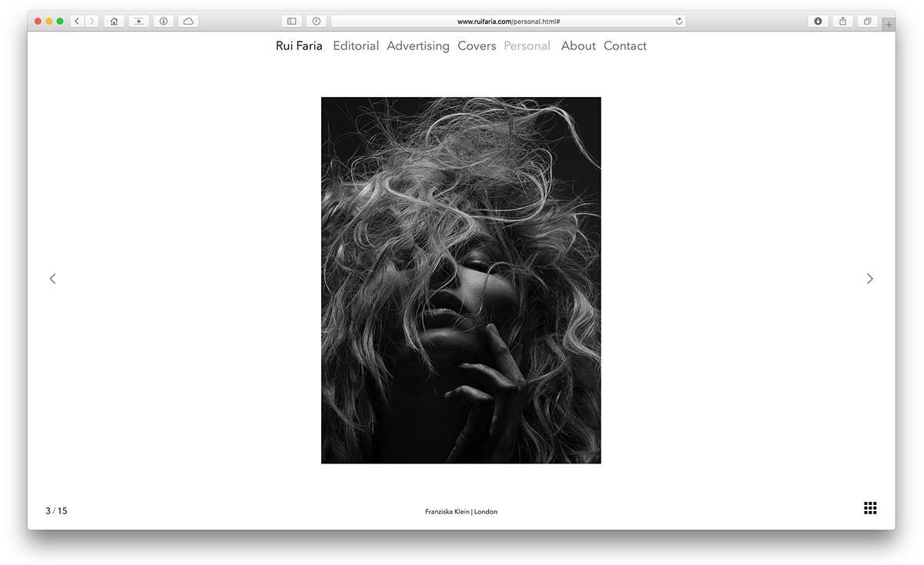
Task: Click the Franziska Klein | London caption
Action: point(461,512)
